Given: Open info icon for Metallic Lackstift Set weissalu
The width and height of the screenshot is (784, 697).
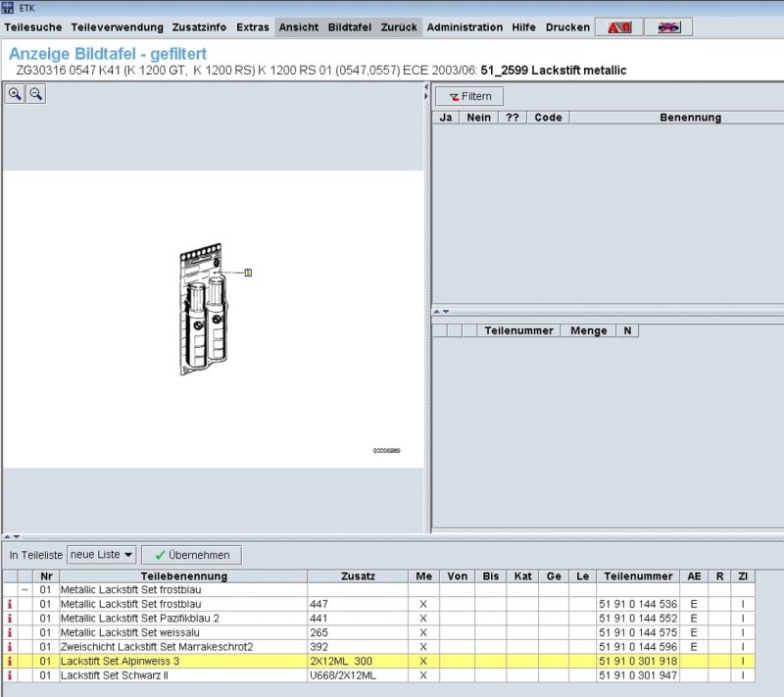Looking at the screenshot, I should point(10,632).
